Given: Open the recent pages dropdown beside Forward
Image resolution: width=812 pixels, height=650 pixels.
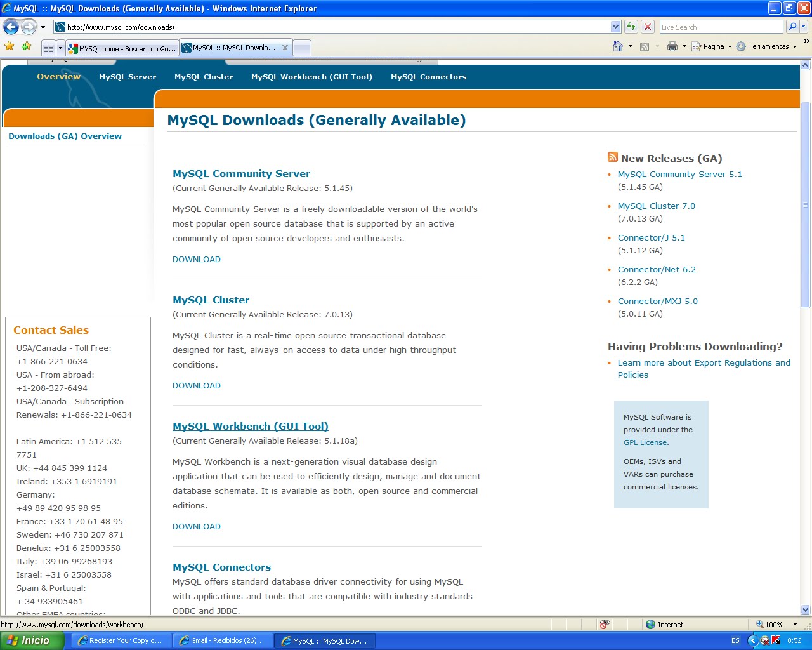Looking at the screenshot, I should [43, 27].
